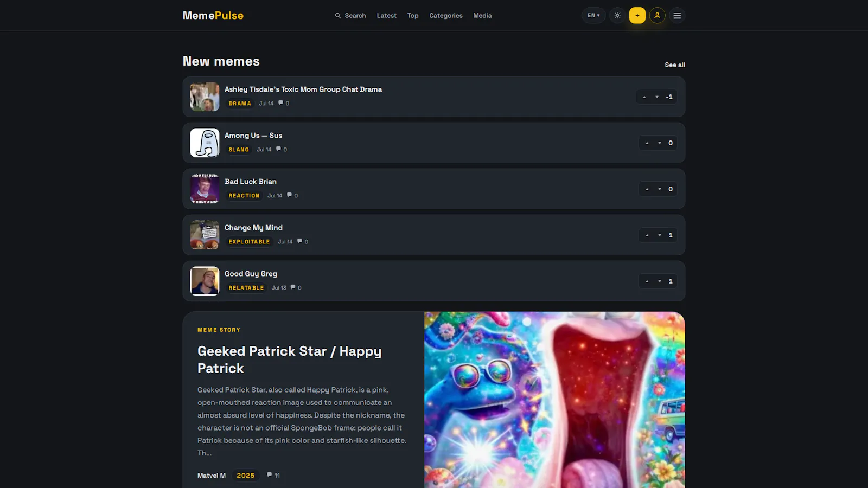
Task: Upvote the Among Us — Sus meme
Action: [647, 143]
